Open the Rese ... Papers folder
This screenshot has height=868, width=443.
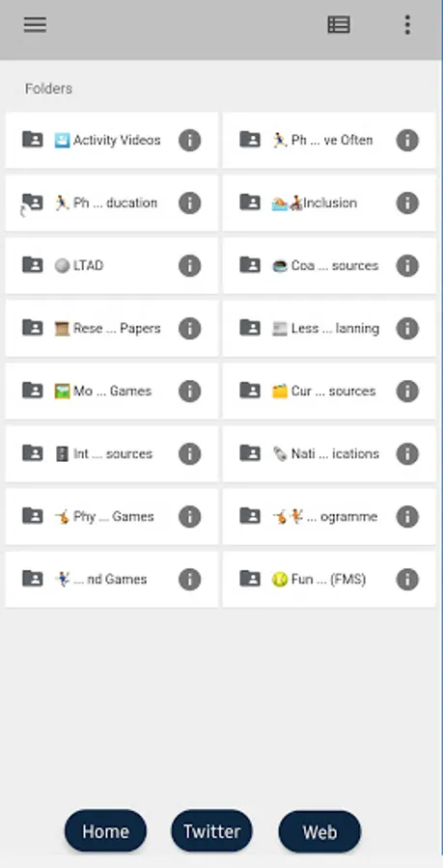[112, 328]
